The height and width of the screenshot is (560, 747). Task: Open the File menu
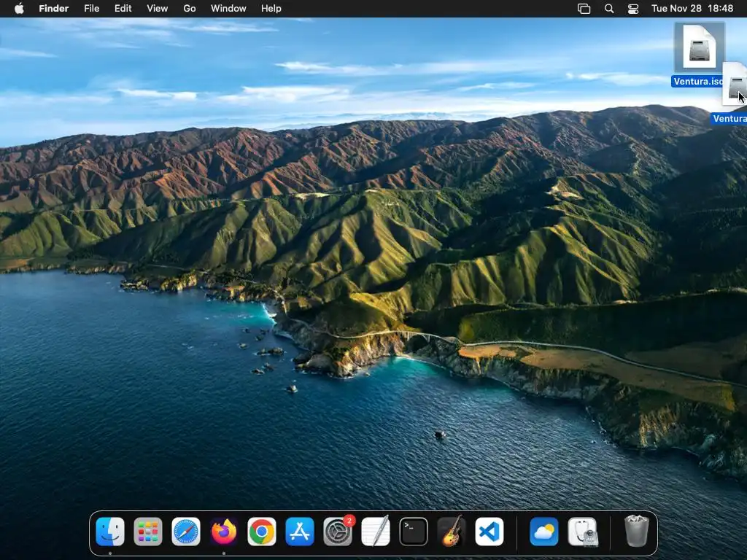tap(91, 9)
